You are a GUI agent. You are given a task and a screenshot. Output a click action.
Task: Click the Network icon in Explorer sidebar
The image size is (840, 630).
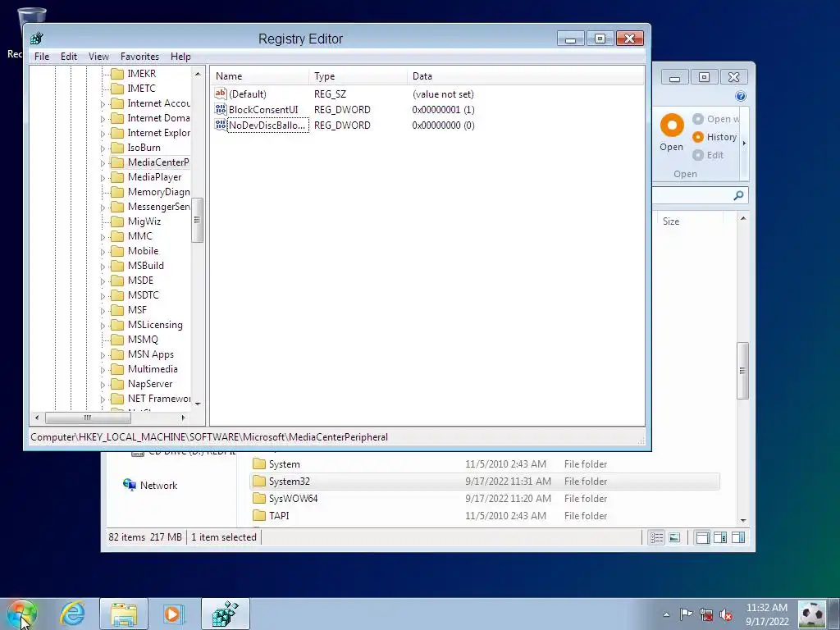coord(130,485)
